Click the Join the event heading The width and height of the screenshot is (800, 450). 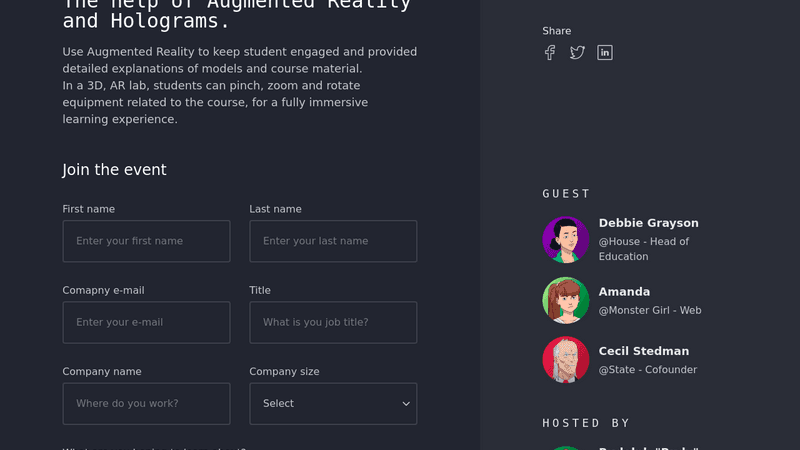point(114,170)
